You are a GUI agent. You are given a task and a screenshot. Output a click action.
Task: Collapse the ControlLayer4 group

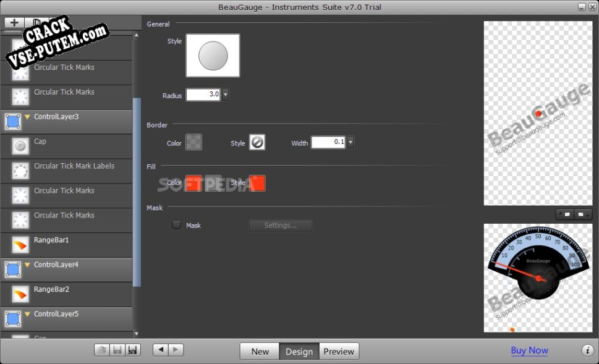coord(27,265)
